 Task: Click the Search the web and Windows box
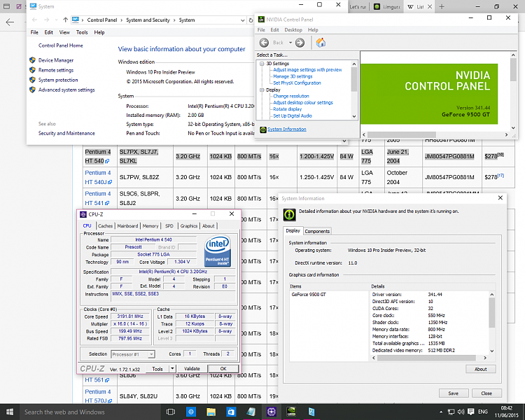coord(90,412)
